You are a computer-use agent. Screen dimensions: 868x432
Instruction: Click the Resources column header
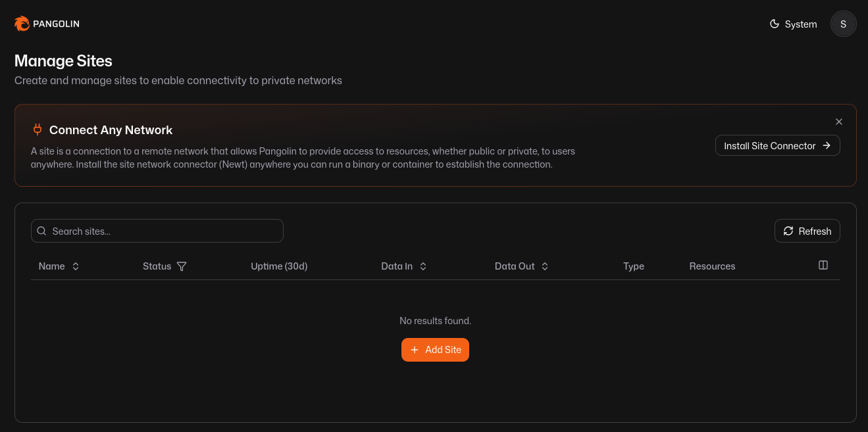pyautogui.click(x=712, y=266)
